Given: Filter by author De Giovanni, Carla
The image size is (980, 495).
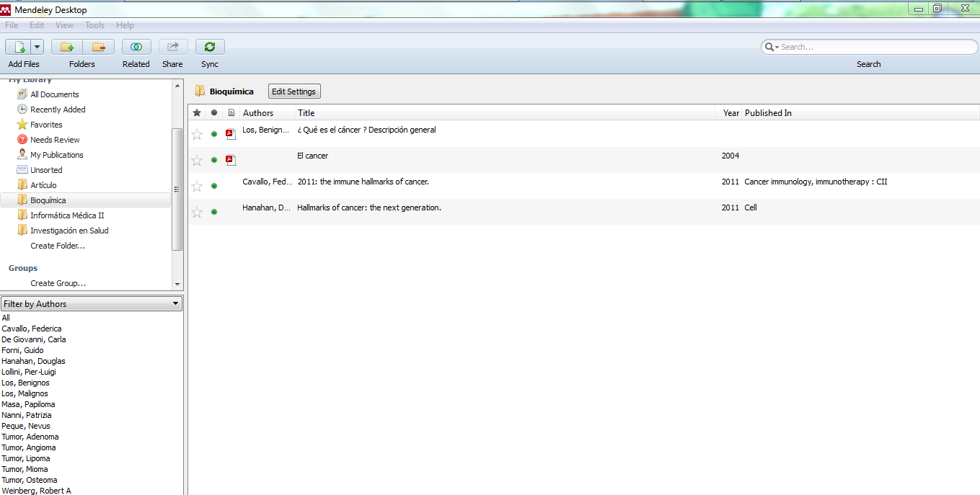Looking at the screenshot, I should (34, 339).
